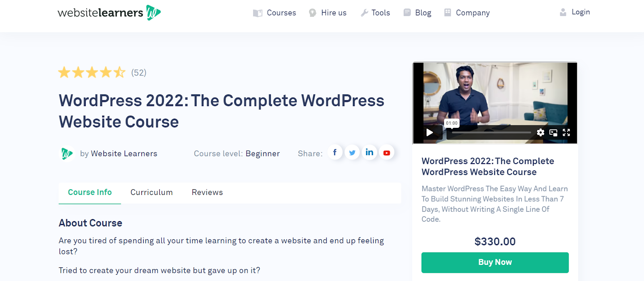Click the Login link
644x281 pixels.
[581, 12]
